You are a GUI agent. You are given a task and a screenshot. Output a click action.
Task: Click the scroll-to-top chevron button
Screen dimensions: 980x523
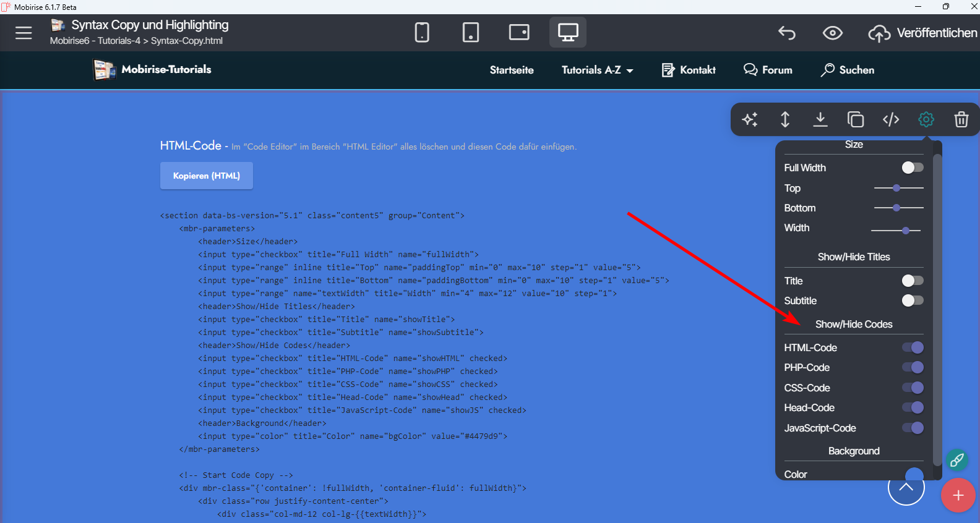pos(906,487)
